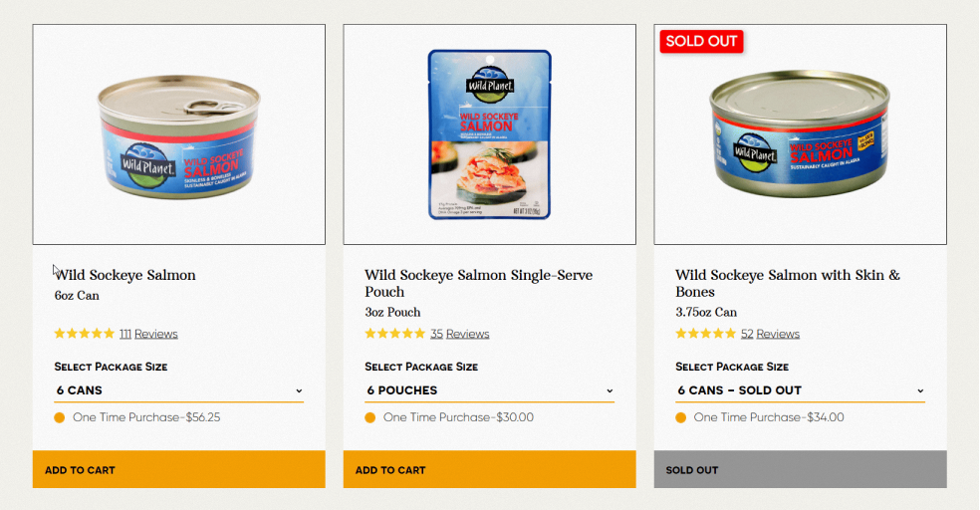Screen dimensions: 980x510
Task: Open the Single-Serve Pouch product image
Action: [x=489, y=134]
